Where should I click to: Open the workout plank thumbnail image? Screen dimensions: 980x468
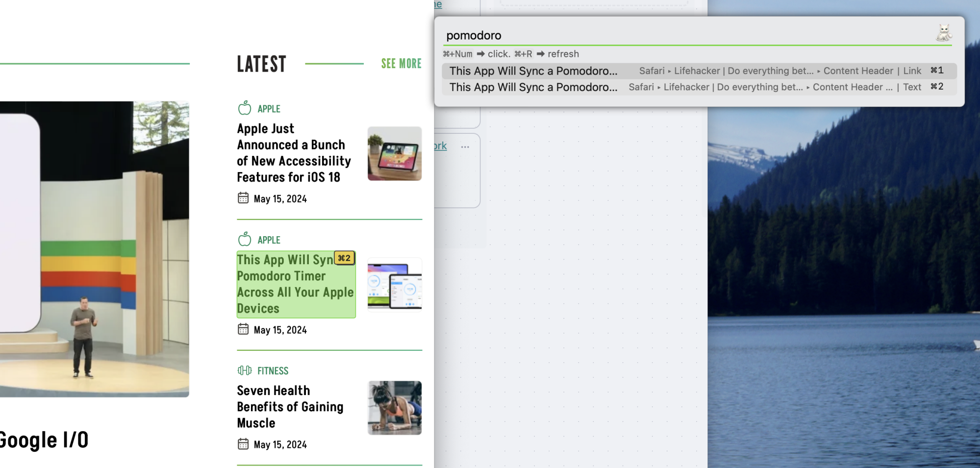coord(395,408)
